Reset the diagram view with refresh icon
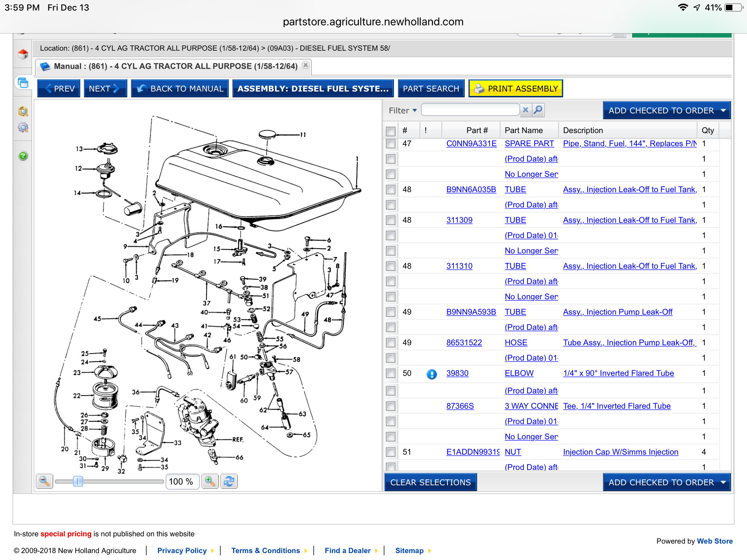 click(x=229, y=481)
